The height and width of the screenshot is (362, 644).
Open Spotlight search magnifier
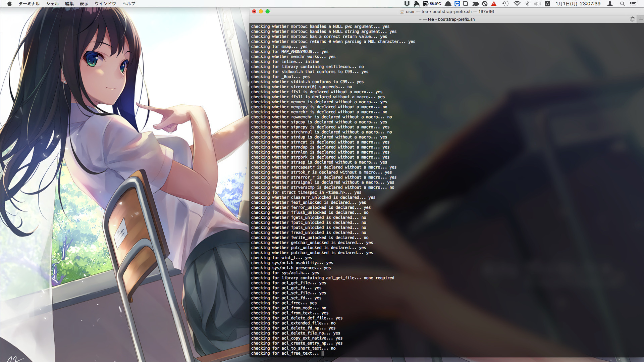point(622,4)
